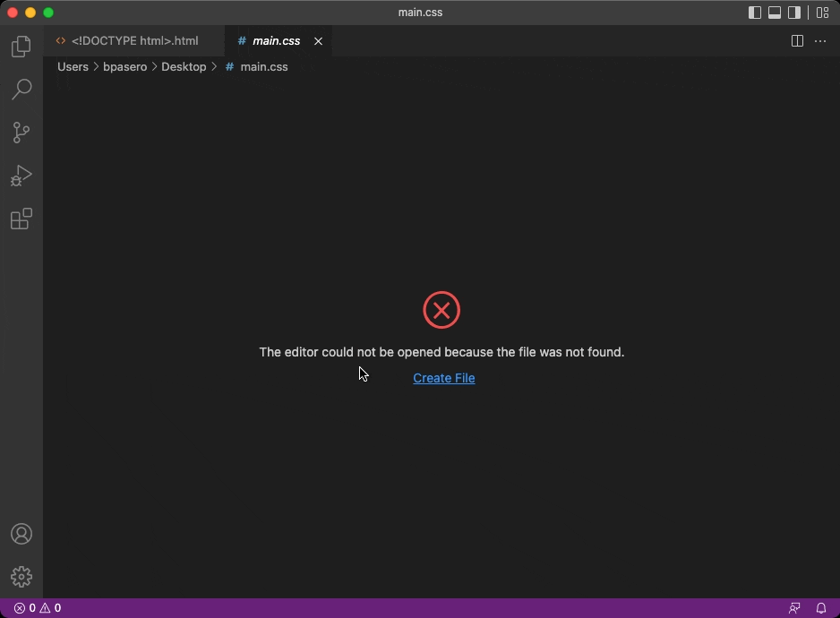This screenshot has width=840, height=618.
Task: Click the file not found message text
Action: coord(442,352)
